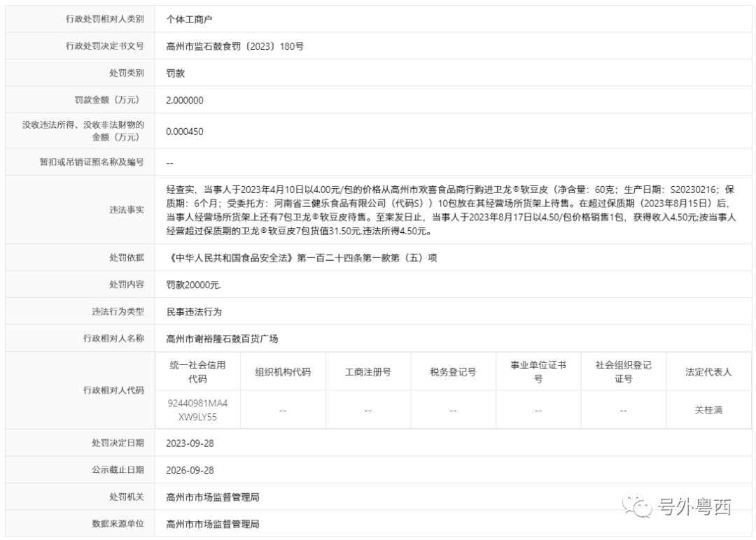Image resolution: width=756 pixels, height=540 pixels.
Task: Select the label '公示截止日期'
Action: point(118,470)
